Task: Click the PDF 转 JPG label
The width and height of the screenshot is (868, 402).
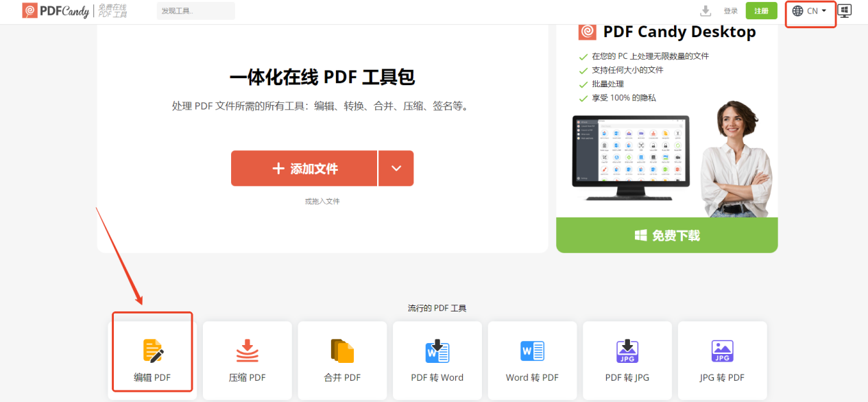Action: pos(627,377)
